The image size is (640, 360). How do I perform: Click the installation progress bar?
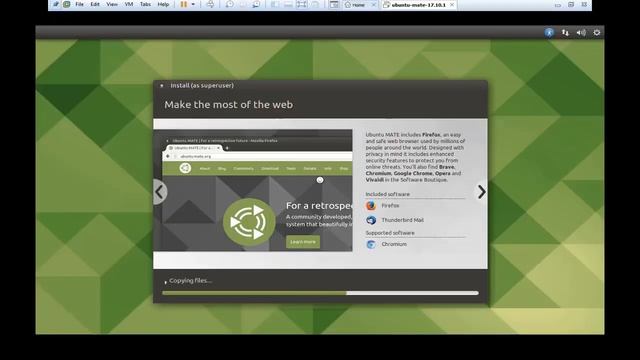tap(320, 293)
